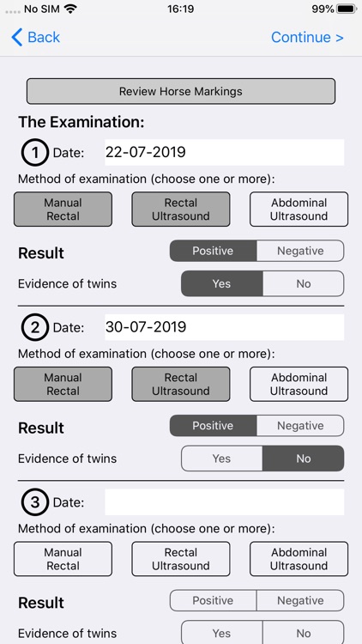The height and width of the screenshot is (644, 362).
Task: Open Review Horse Markings
Action: coord(181,91)
